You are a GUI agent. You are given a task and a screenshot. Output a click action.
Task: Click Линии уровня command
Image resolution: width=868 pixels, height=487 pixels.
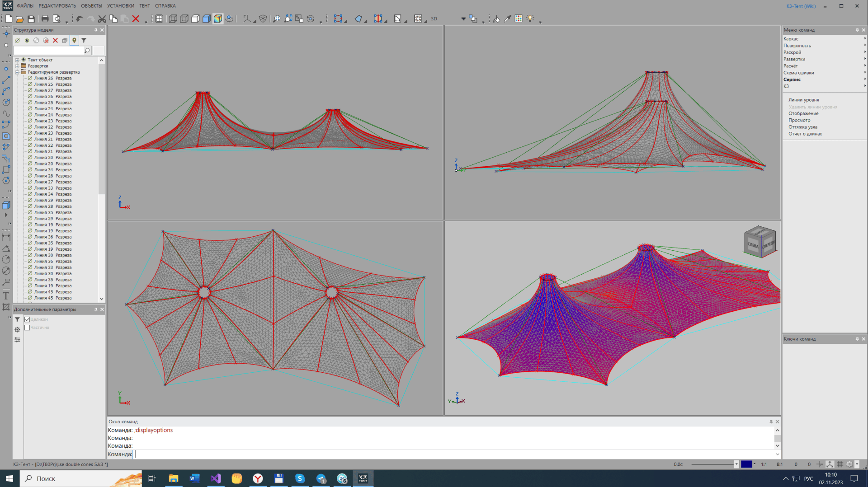[x=803, y=100]
